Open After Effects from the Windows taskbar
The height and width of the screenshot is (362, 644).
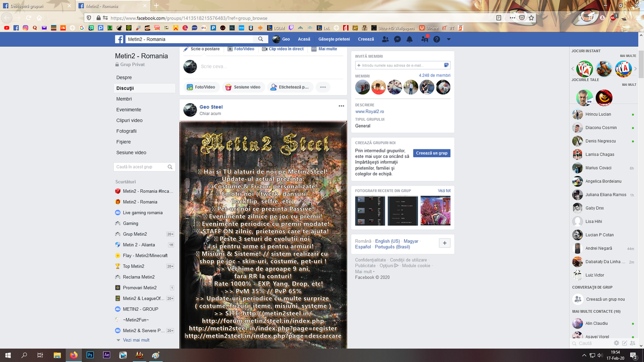tap(107, 355)
